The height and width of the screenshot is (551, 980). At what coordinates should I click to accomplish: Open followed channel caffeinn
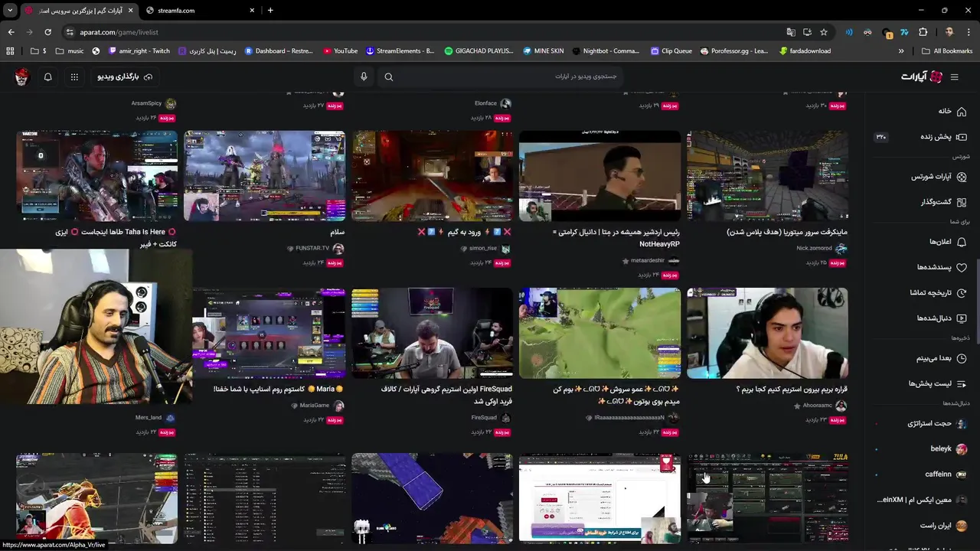coord(945,474)
